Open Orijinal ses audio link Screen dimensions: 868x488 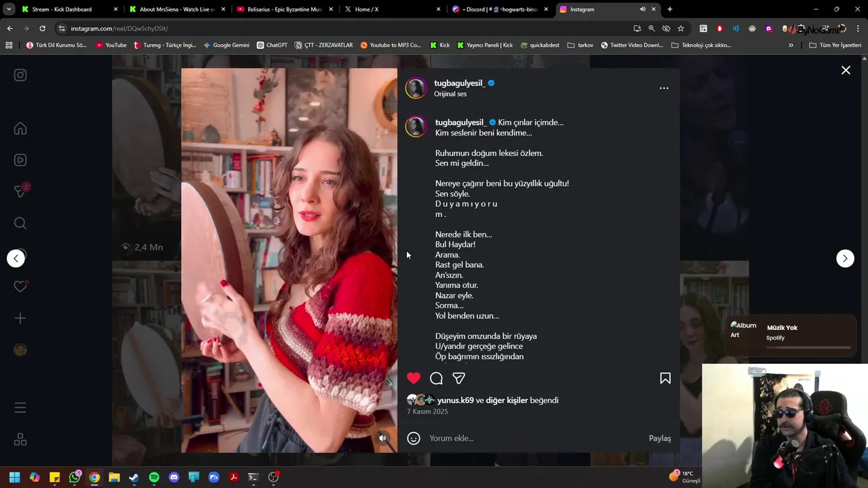point(450,94)
